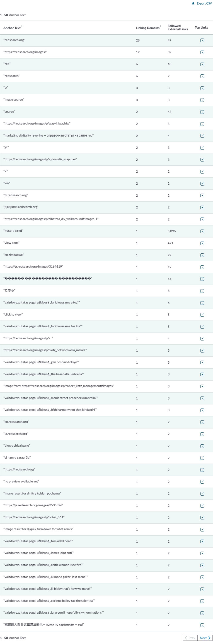Image resolution: width=213 pixels, height=644 pixels.
Task: Expand Top Links for "redsearch.org" row
Action: tap(202, 40)
